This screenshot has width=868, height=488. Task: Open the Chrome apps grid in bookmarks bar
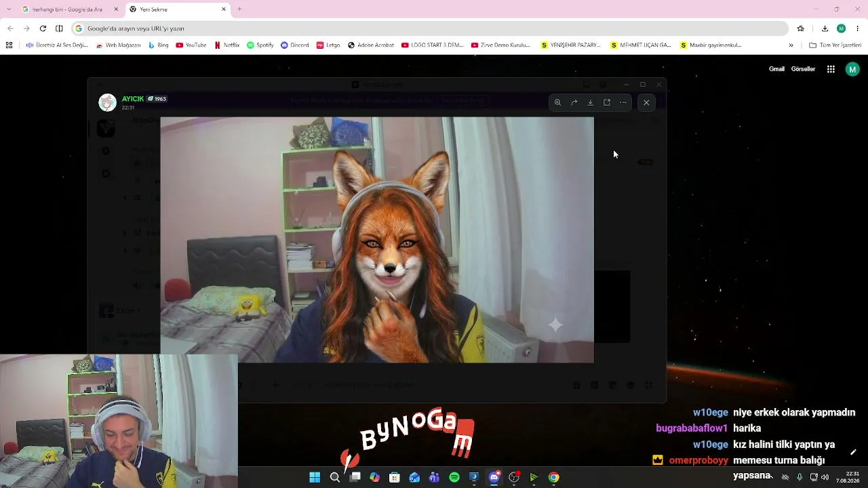[x=9, y=45]
